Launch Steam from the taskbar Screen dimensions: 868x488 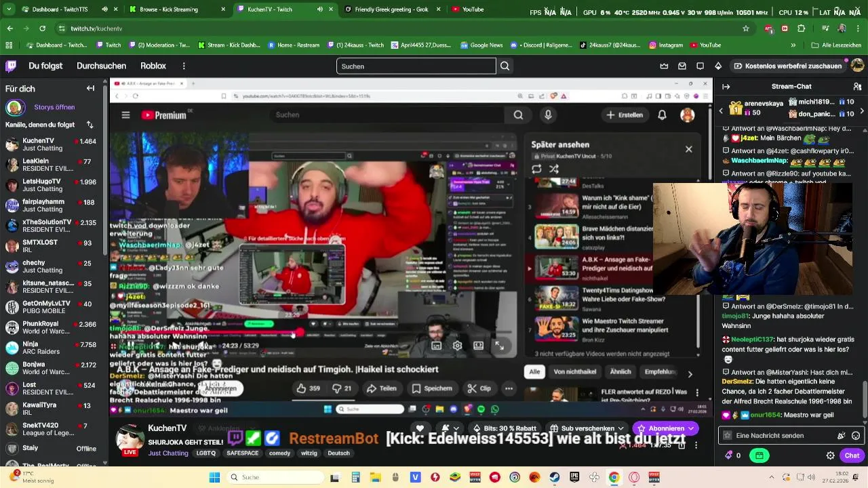coord(555,477)
